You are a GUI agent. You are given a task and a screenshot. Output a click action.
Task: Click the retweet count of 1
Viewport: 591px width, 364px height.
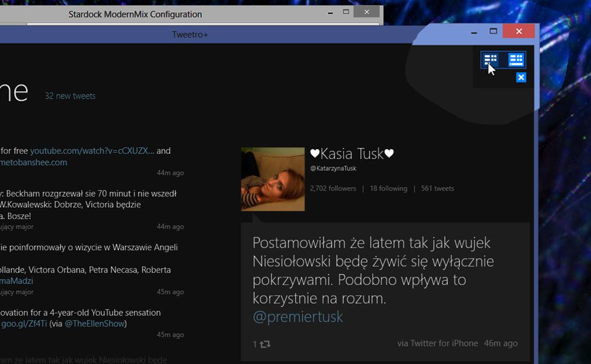(x=255, y=344)
